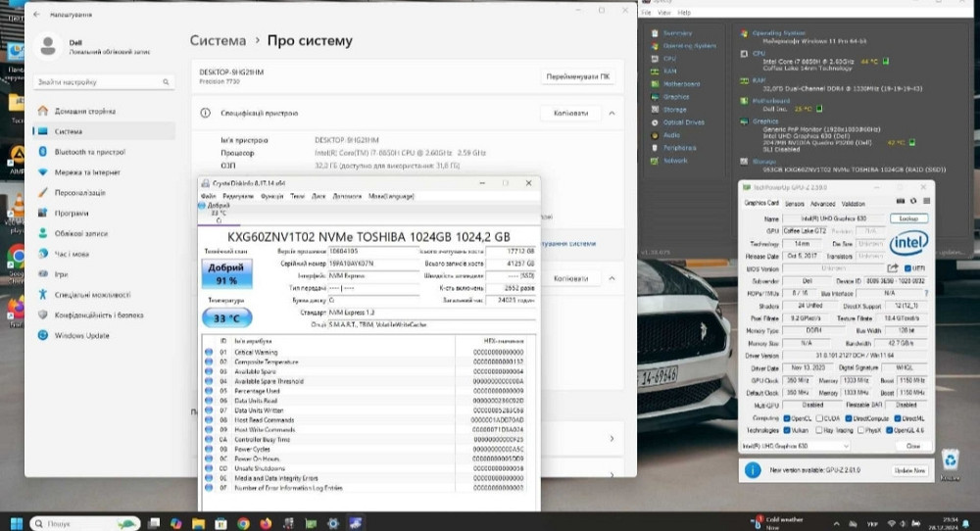This screenshot has height=531, width=980.
Task: Open Файл menu in CrystalDiskInfo
Action: click(208, 196)
